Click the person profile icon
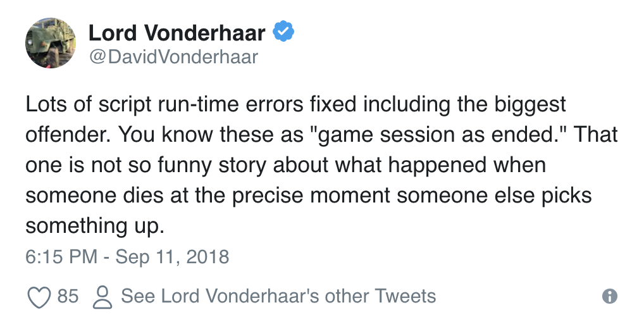644x324 pixels. 102,296
